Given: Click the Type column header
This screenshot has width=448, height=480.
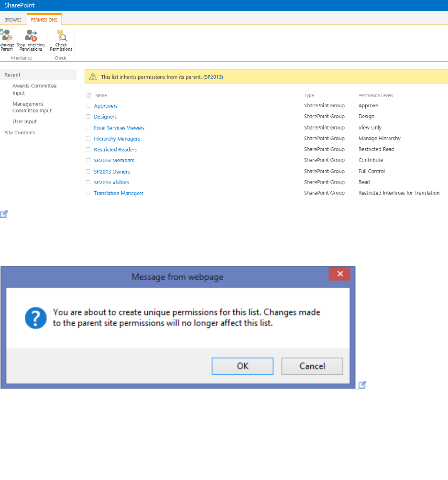Looking at the screenshot, I should pyautogui.click(x=309, y=96).
